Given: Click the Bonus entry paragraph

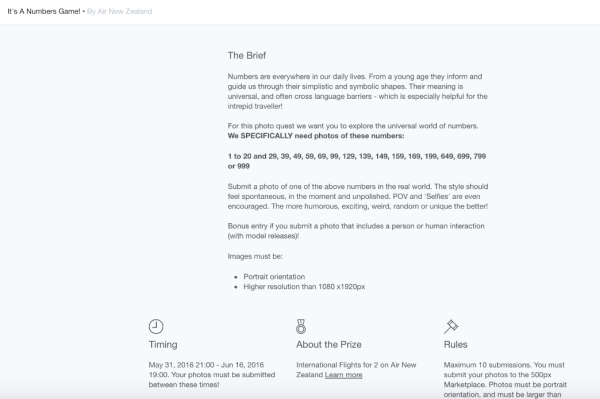Looking at the screenshot, I should 356,231.
